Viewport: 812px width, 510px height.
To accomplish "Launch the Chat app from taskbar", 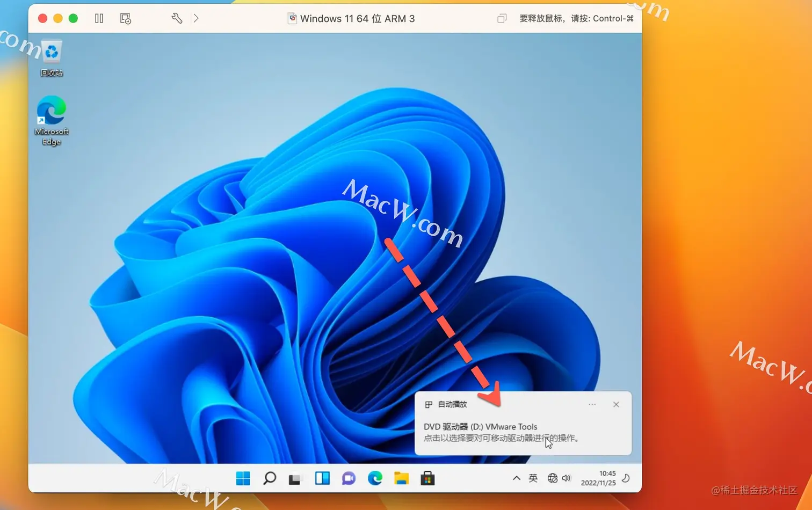I will click(349, 478).
